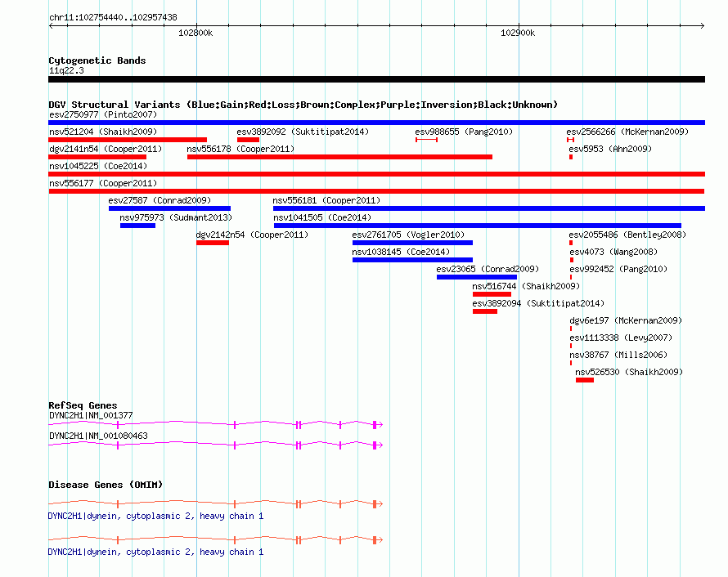Select variant label nsv521204 (Shaikh2009)

click(x=103, y=132)
